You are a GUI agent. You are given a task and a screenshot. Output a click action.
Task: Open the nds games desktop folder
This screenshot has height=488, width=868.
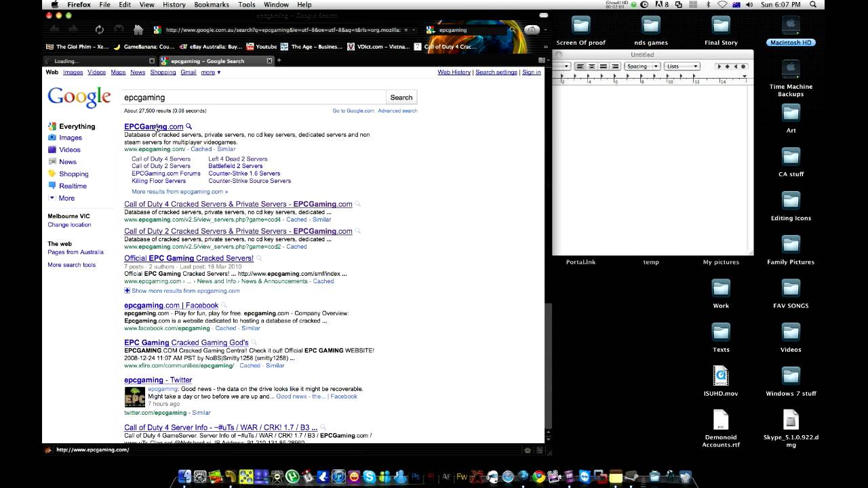pos(651,32)
